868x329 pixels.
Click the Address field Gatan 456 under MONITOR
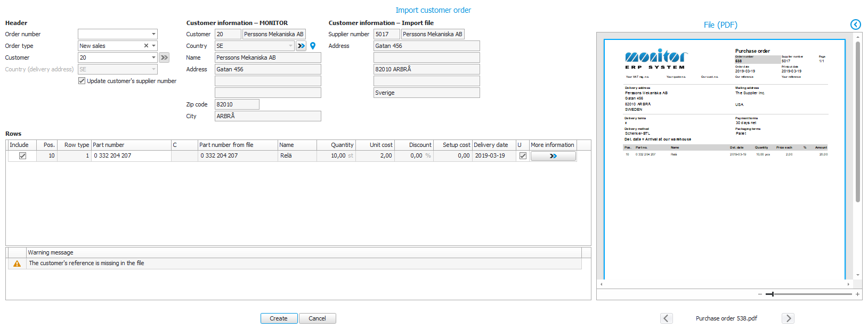pos(268,69)
